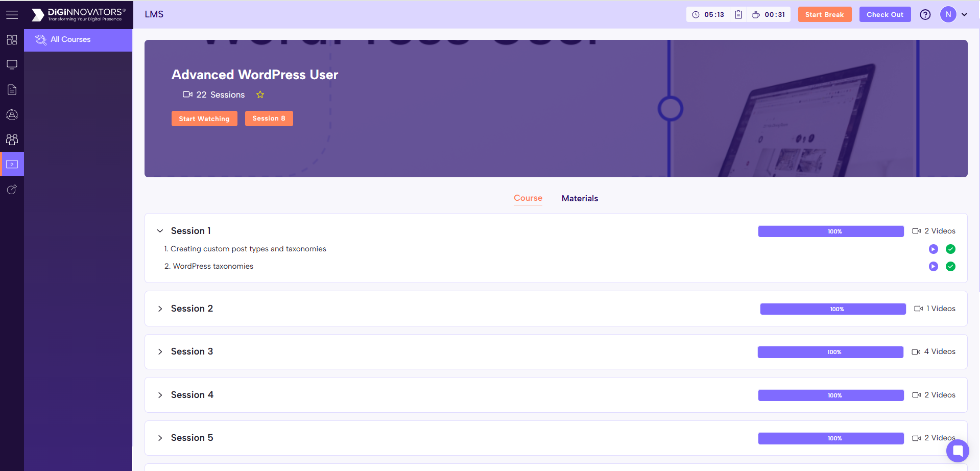Viewport: 980px width, 471px height.
Task: Select the LMS video player sidebar icon
Action: point(12,164)
